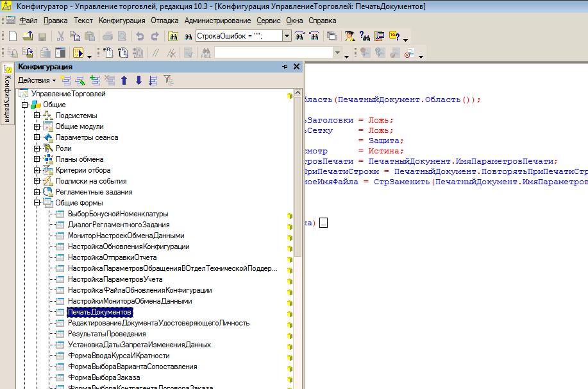This screenshot has height=389, width=588.
Task: Move element down with blue arrow
Action: 139,80
